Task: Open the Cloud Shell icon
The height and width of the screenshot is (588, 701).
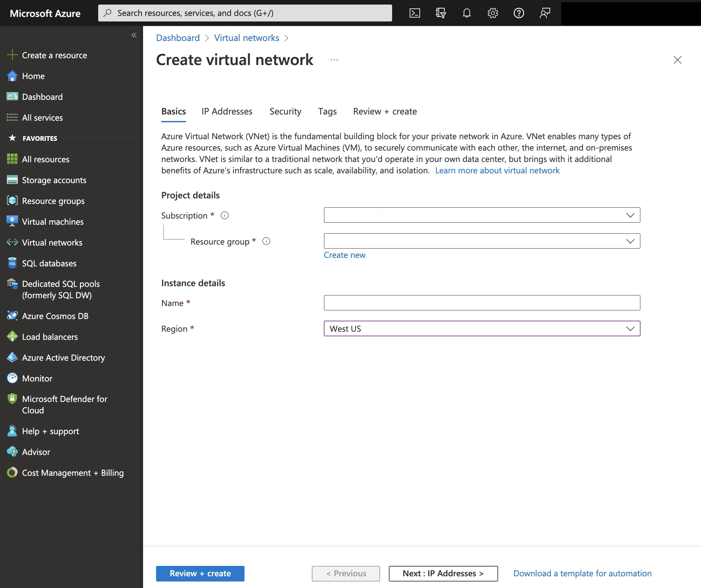Action: pos(415,13)
